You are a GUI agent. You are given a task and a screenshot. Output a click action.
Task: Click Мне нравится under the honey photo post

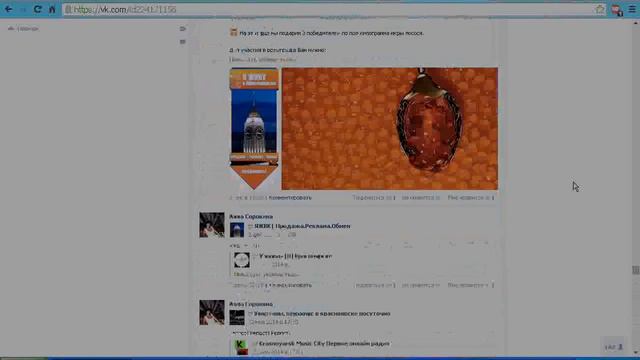pos(471,198)
